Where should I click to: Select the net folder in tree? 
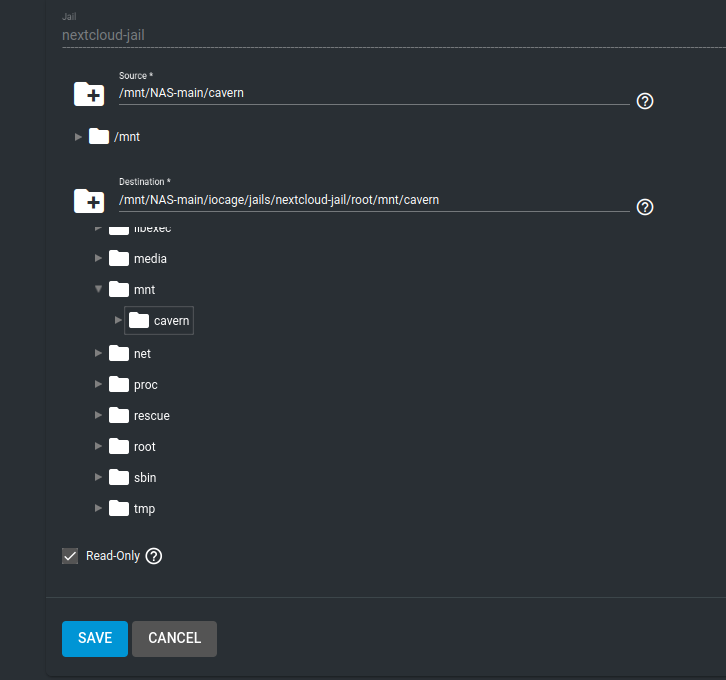coord(142,354)
